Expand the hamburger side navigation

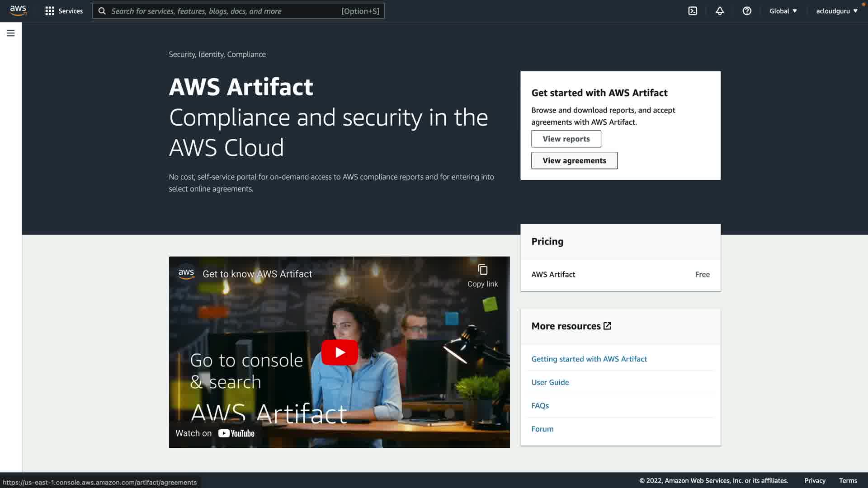pyautogui.click(x=11, y=33)
